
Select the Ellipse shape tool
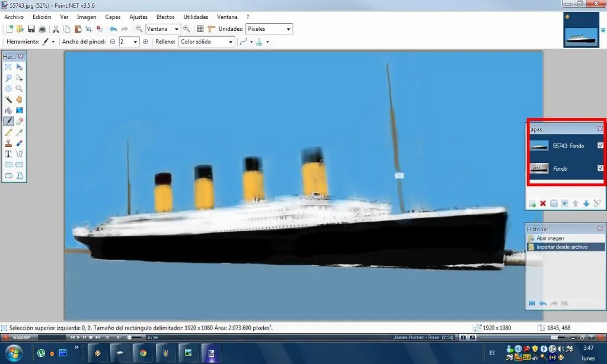point(8,176)
